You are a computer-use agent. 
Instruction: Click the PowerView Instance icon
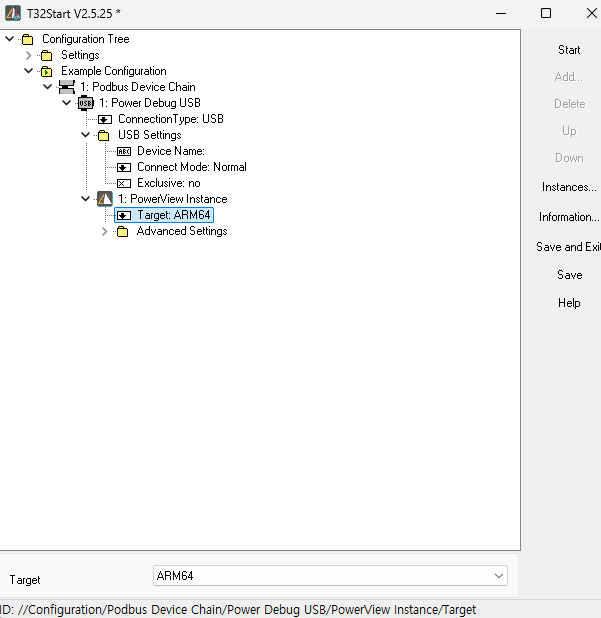pos(105,199)
